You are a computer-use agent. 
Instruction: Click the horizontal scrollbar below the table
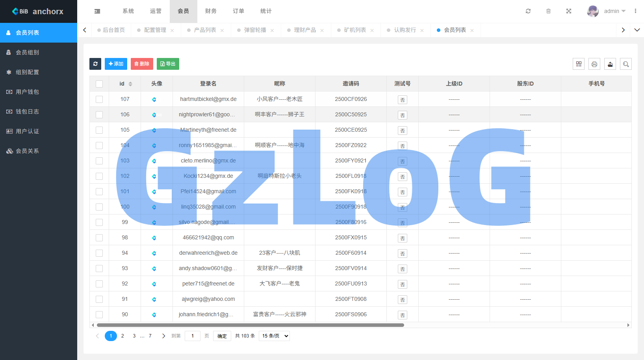point(250,325)
